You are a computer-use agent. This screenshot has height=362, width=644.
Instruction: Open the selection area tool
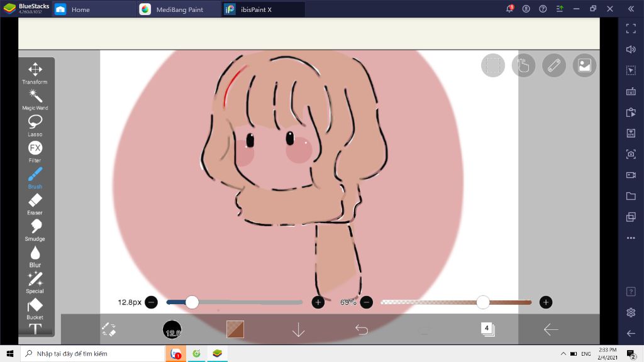493,65
